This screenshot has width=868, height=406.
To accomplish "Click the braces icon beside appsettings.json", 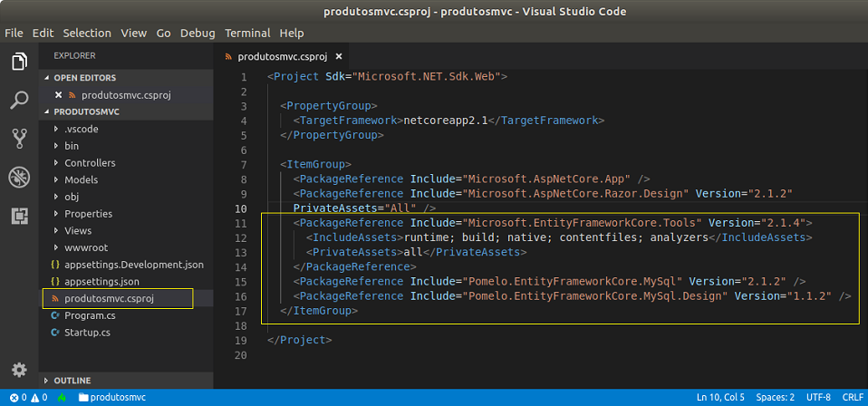I will (x=54, y=282).
